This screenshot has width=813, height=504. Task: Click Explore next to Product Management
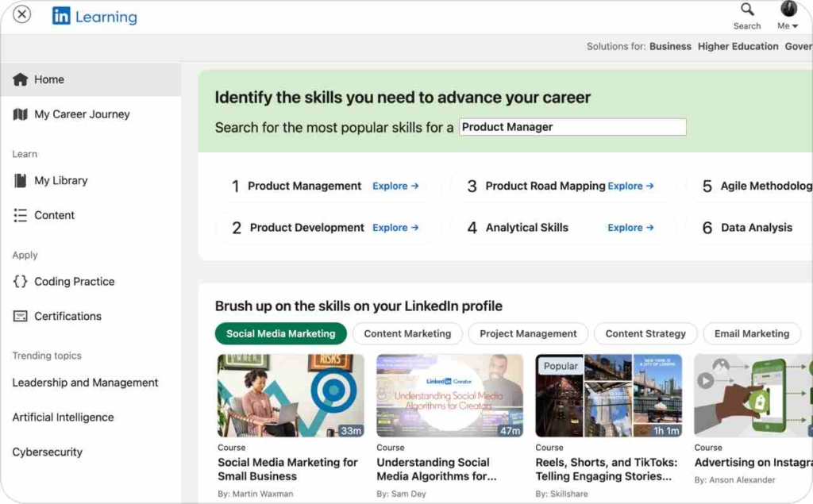(395, 186)
